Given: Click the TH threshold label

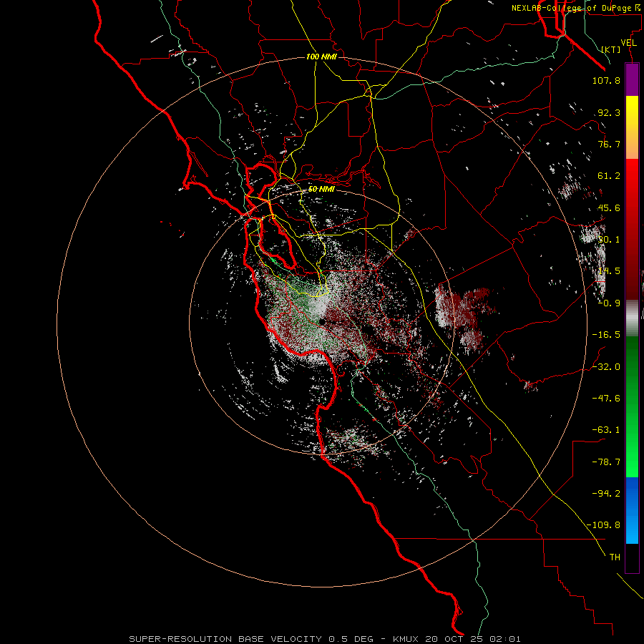Looking at the screenshot, I should click(x=615, y=557).
